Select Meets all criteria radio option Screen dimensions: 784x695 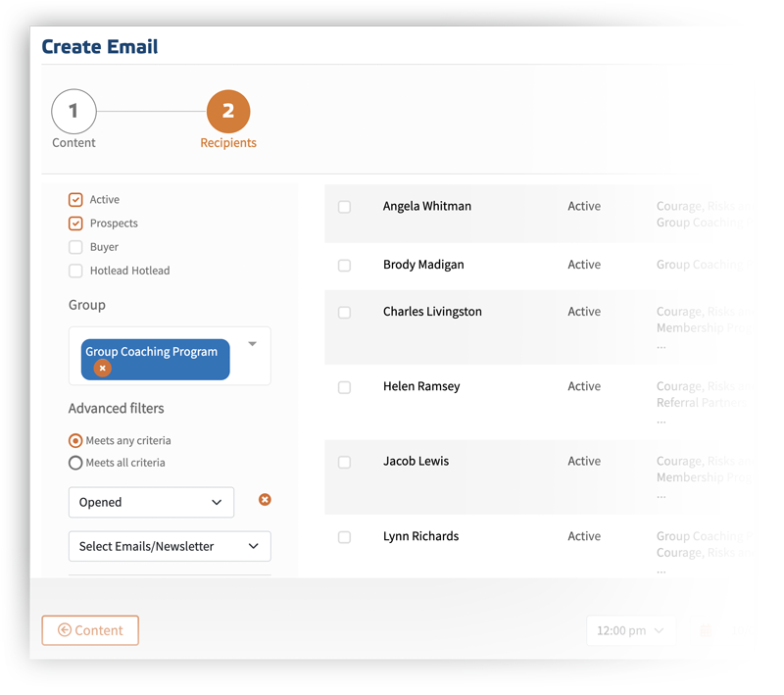pyautogui.click(x=75, y=463)
